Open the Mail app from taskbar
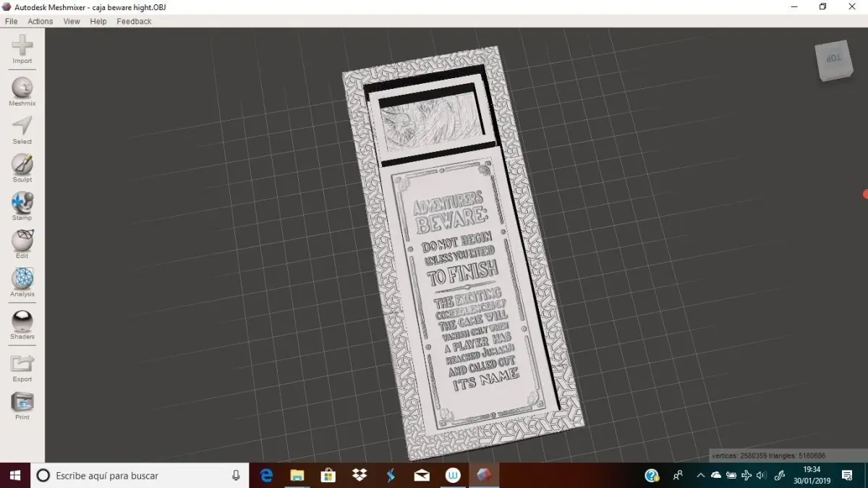Screen dimensions: 868x488 coord(422,475)
